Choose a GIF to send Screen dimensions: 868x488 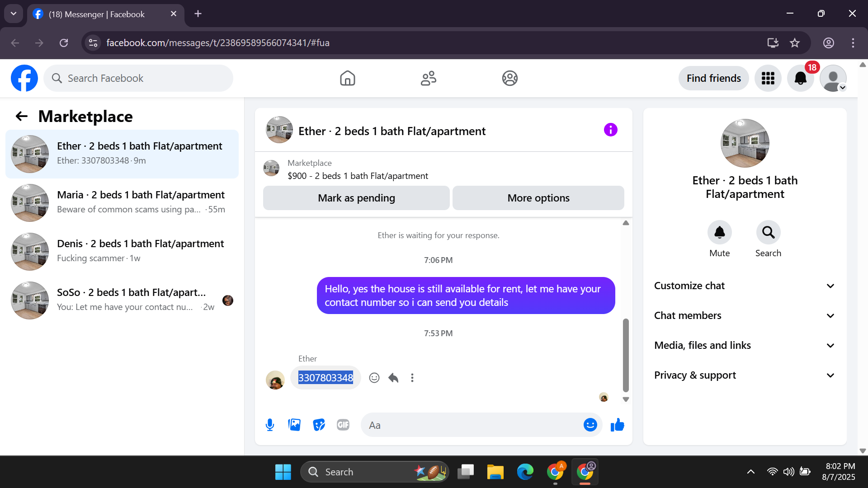pos(343,425)
